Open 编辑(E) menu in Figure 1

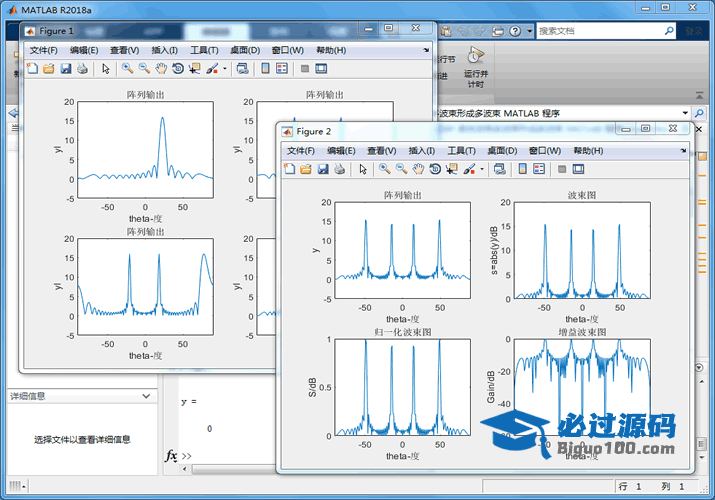pos(84,50)
